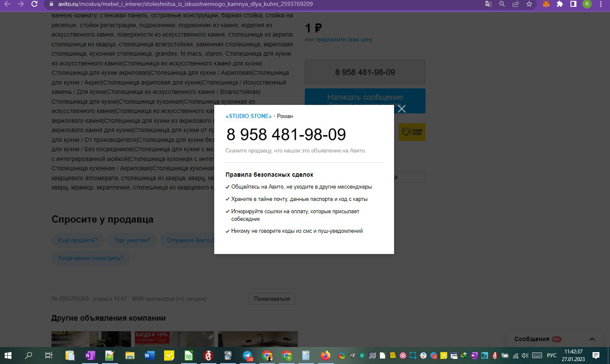Screen dimensions: 610x364
Task: Open the '15 ДЕКАБРЯ' company listing thumbnail
Action: tap(91, 339)
